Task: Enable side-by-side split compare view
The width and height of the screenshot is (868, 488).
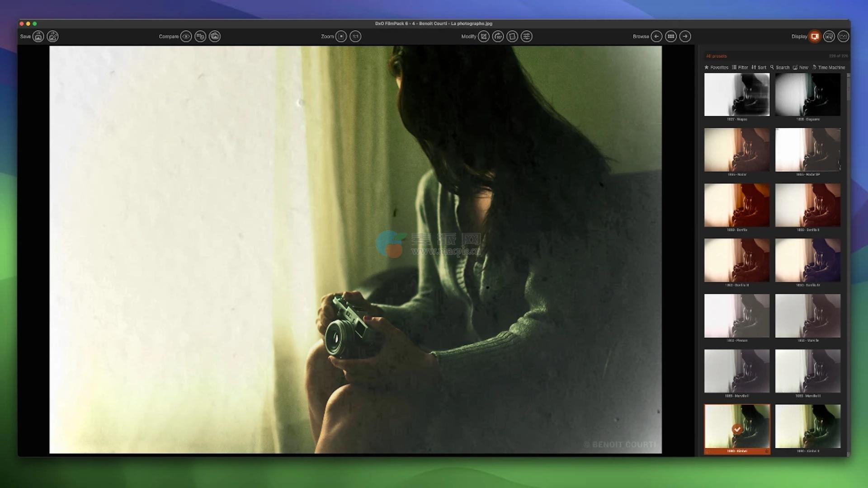Action: (200, 37)
